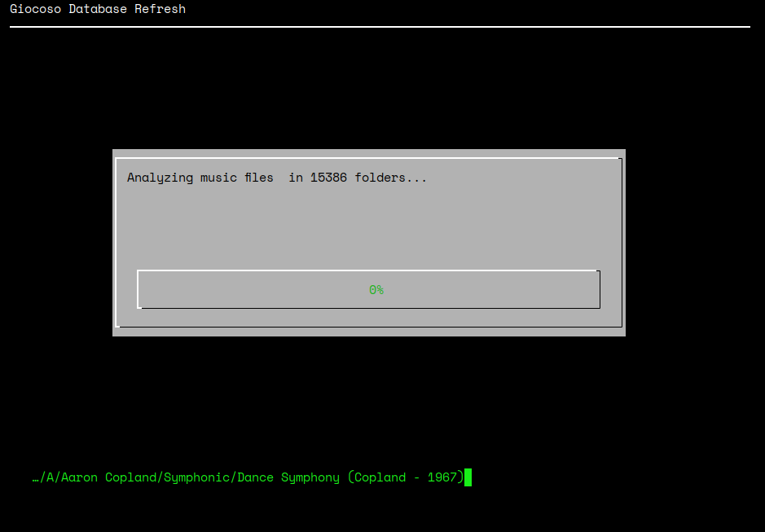Click the word Refresh in the header
The height and width of the screenshot is (532, 765).
(x=160, y=9)
